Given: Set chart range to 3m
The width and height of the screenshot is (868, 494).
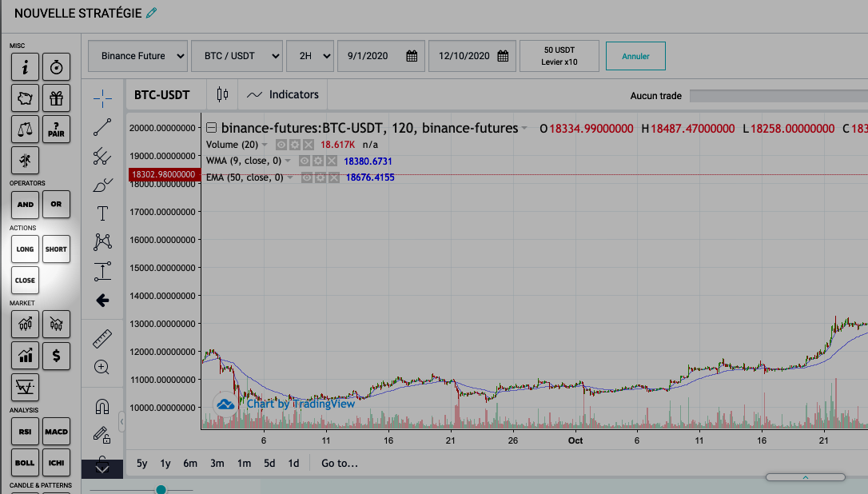Looking at the screenshot, I should pyautogui.click(x=217, y=463).
